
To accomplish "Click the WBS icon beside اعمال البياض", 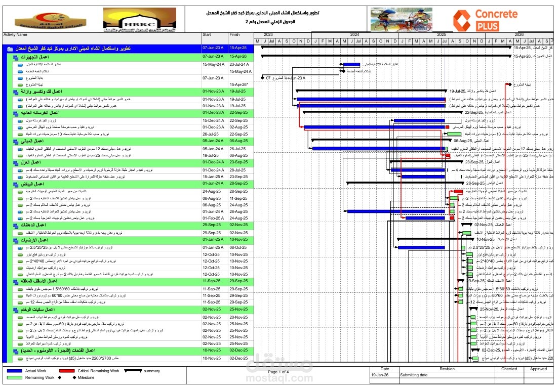I will [16, 185].
